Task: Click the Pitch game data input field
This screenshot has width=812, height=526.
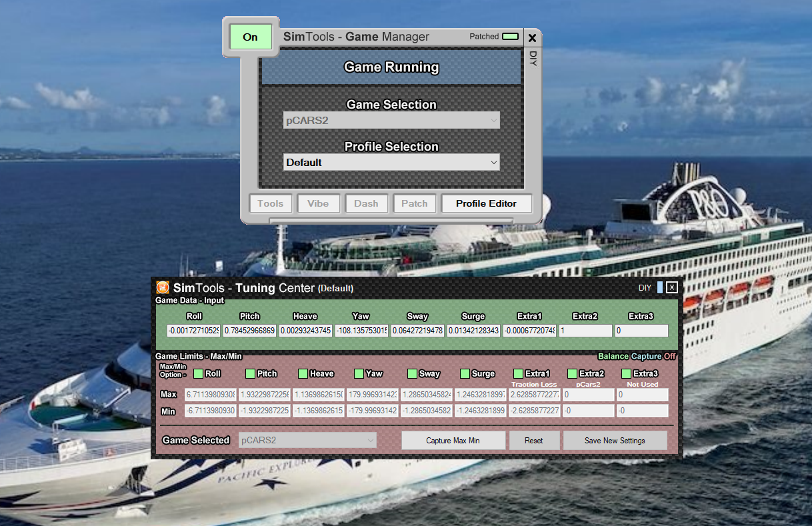Action: point(249,331)
